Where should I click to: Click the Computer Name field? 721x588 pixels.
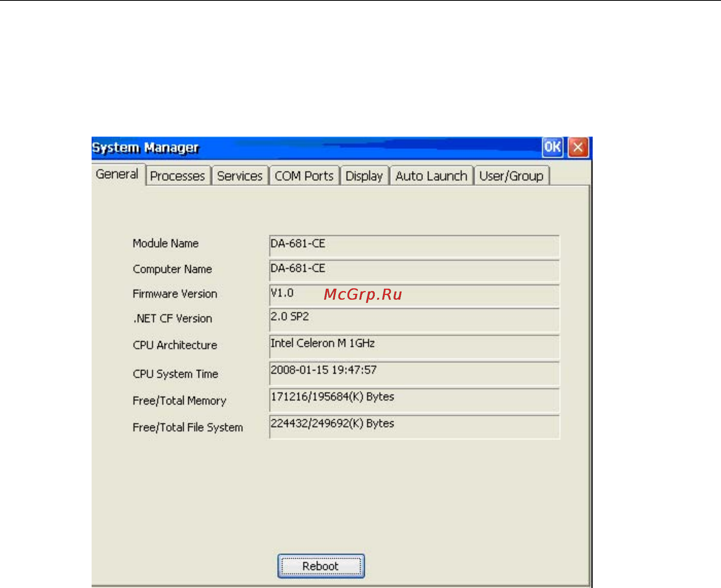coord(414,271)
